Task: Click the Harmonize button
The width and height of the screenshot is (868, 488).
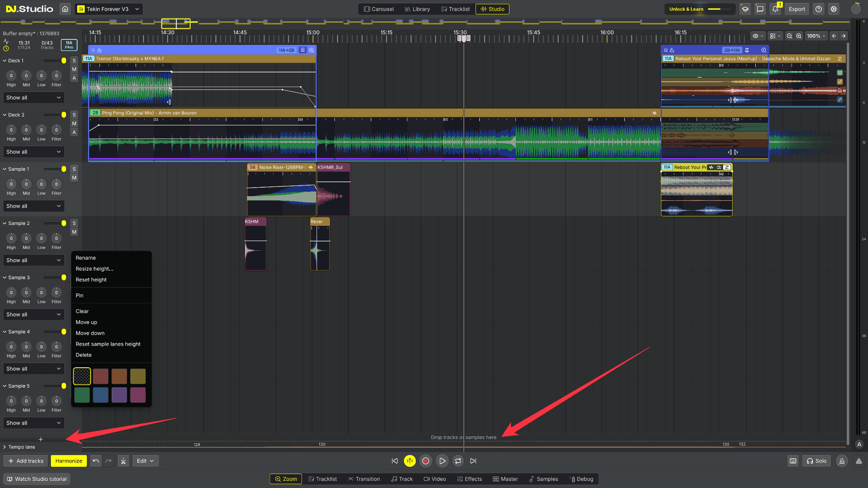Action: (x=69, y=461)
